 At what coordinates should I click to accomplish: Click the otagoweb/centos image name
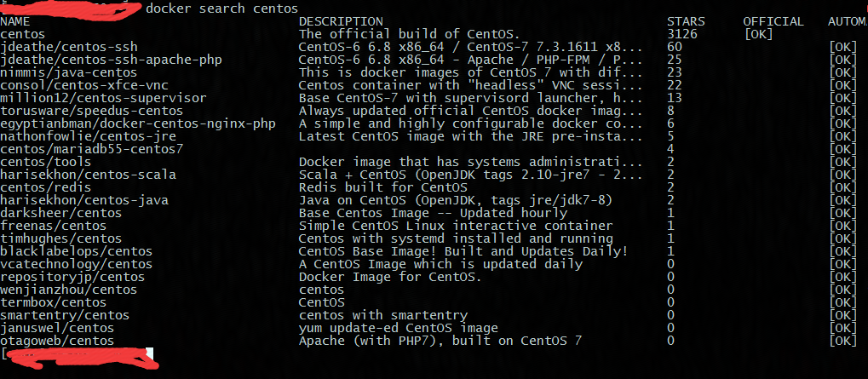point(57,341)
